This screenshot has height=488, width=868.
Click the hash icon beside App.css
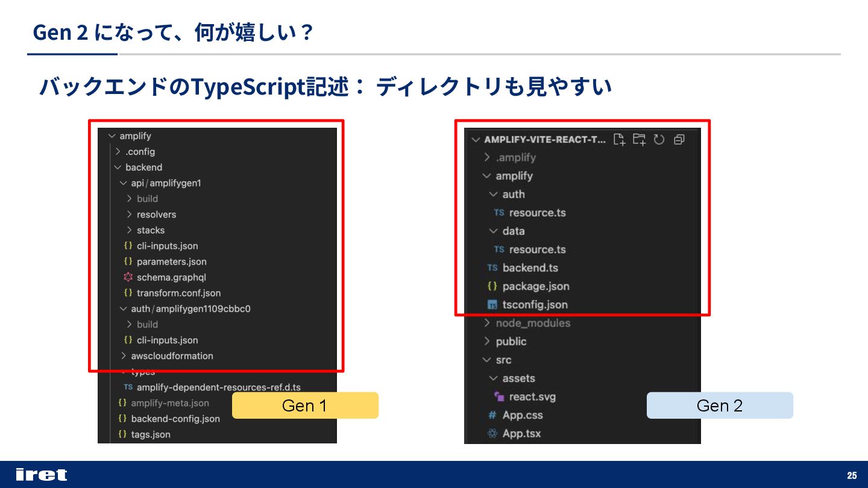coord(492,415)
